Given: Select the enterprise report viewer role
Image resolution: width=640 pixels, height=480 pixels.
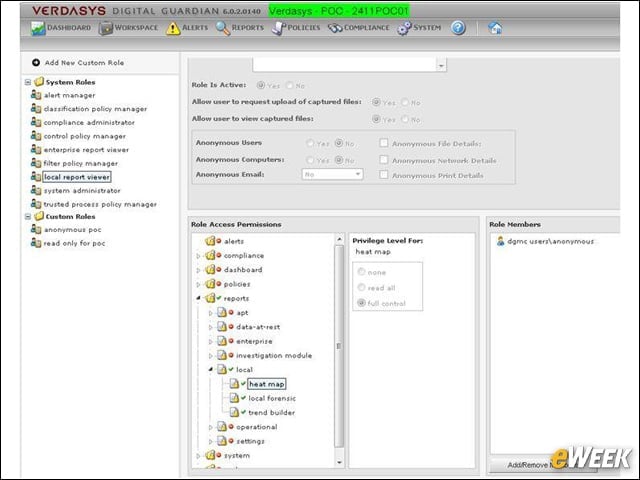Looking at the screenshot, I should 86,150.
